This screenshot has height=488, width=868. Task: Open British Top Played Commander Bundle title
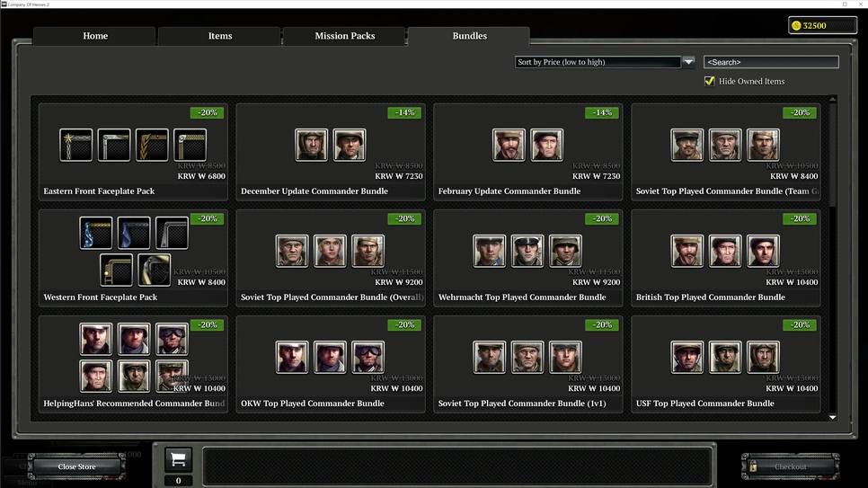710,297
